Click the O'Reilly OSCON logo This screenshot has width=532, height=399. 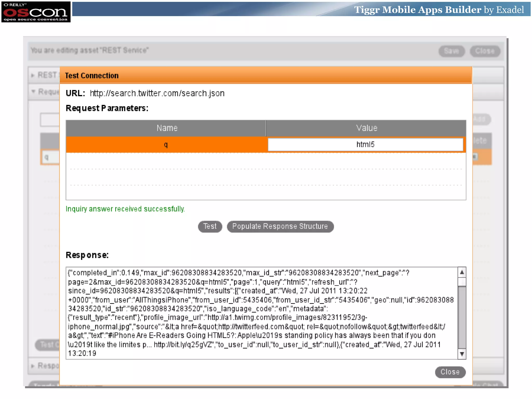click(x=36, y=12)
